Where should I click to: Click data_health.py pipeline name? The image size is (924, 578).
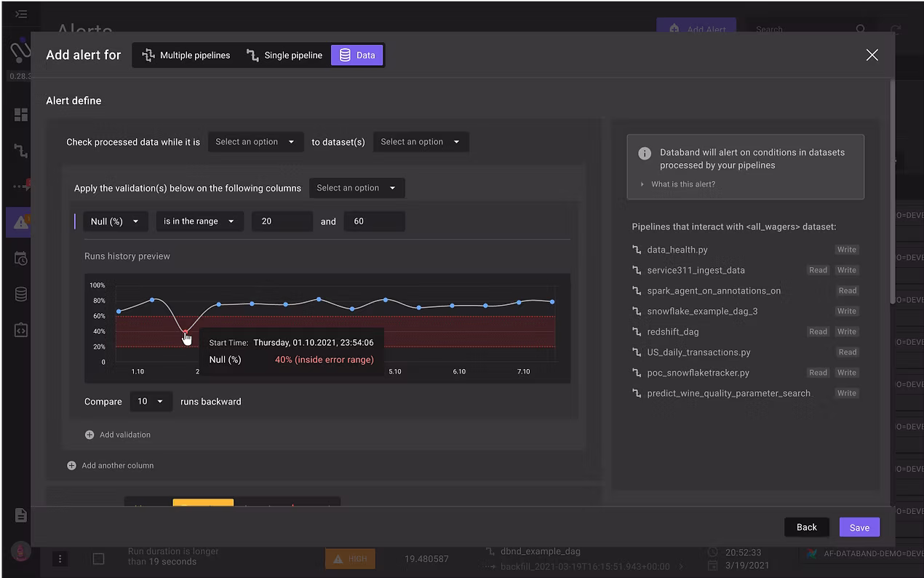[677, 250]
